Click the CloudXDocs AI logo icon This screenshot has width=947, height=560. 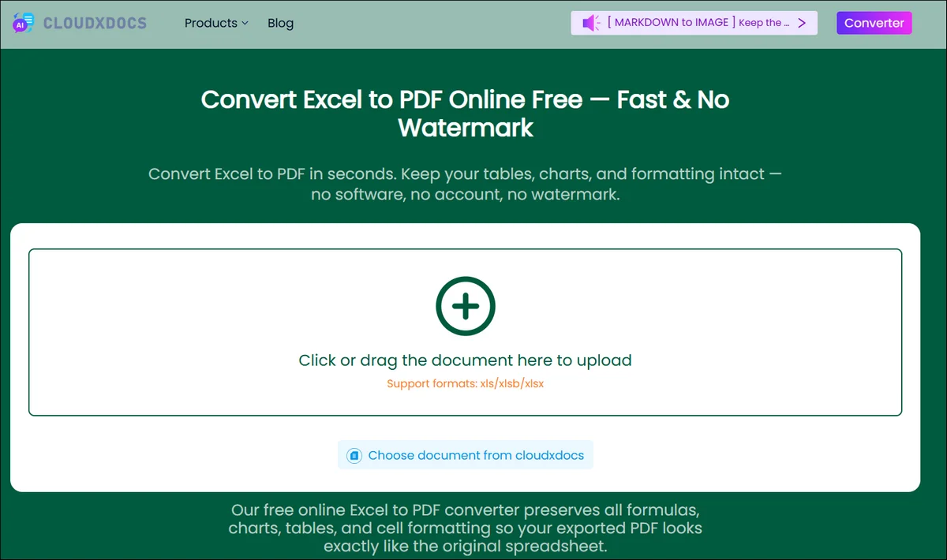tap(23, 23)
